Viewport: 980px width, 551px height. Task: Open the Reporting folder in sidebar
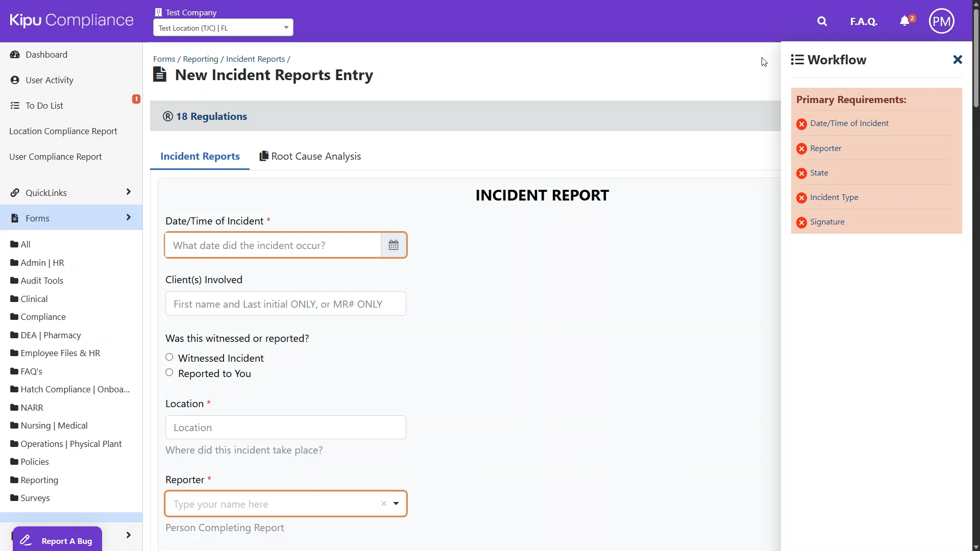click(x=39, y=480)
